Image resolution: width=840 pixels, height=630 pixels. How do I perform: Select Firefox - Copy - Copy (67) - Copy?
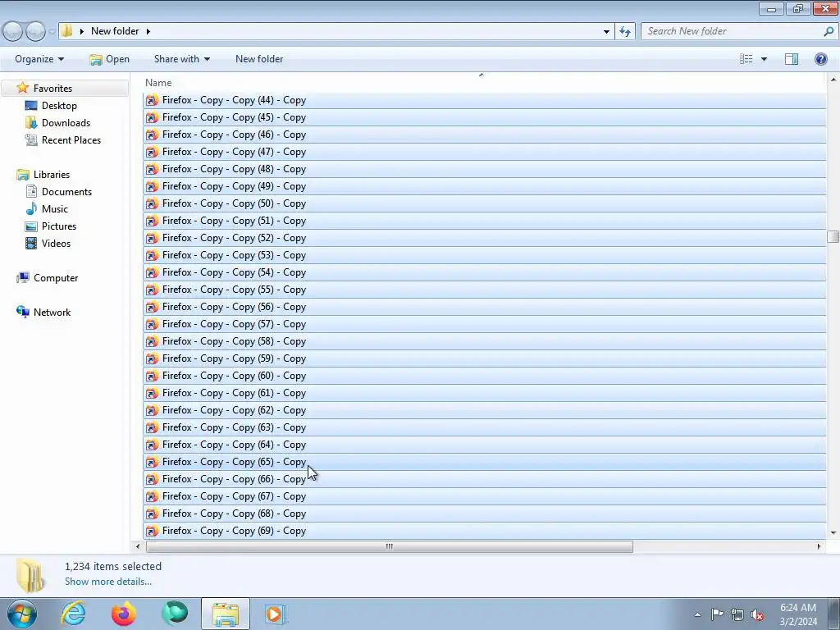pos(485,496)
